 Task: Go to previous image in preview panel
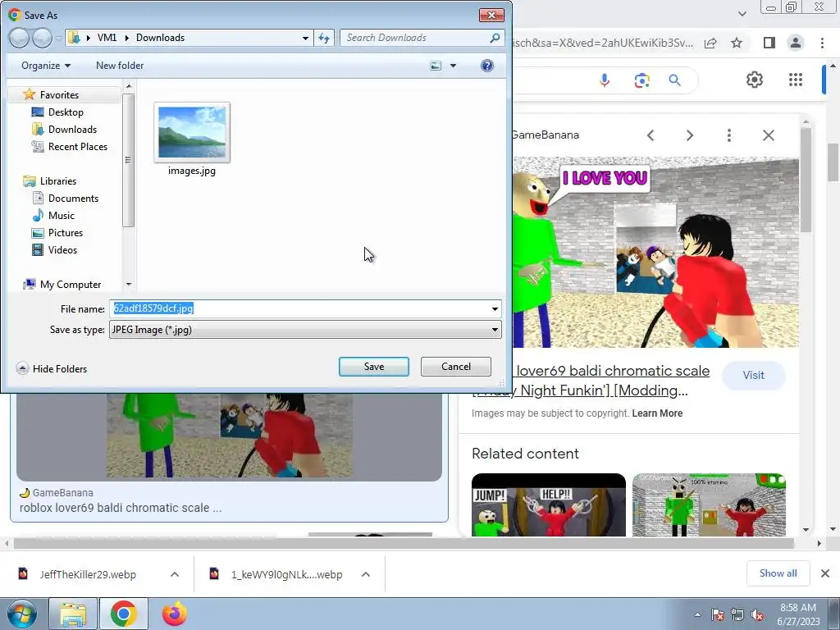coord(651,135)
